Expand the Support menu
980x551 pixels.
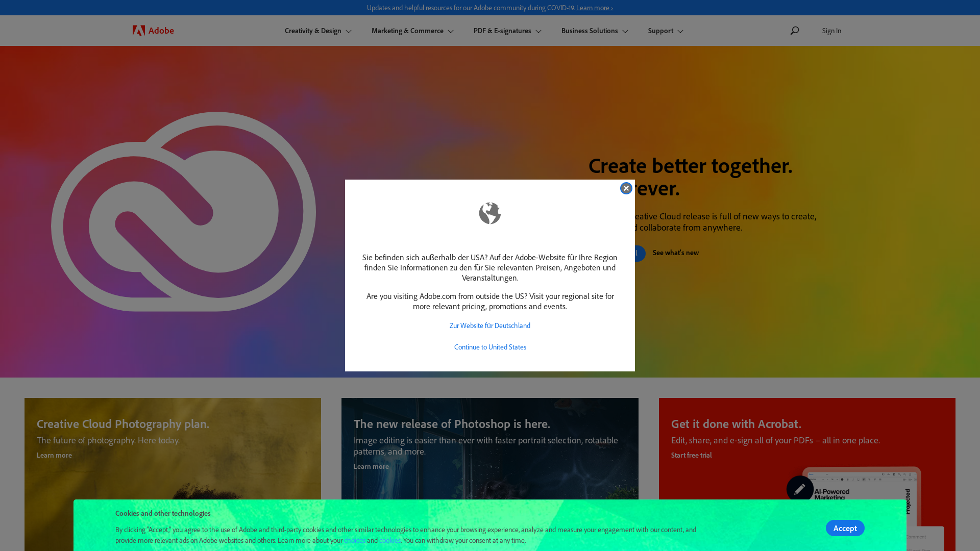pyautogui.click(x=666, y=31)
